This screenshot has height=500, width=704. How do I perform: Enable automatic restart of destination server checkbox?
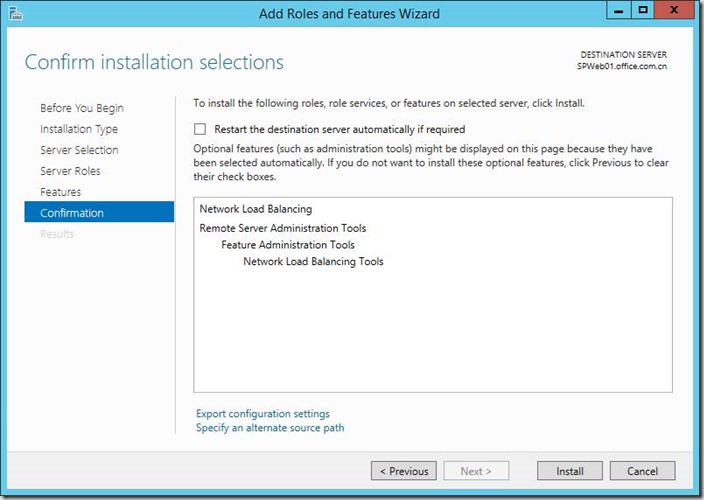(x=200, y=129)
